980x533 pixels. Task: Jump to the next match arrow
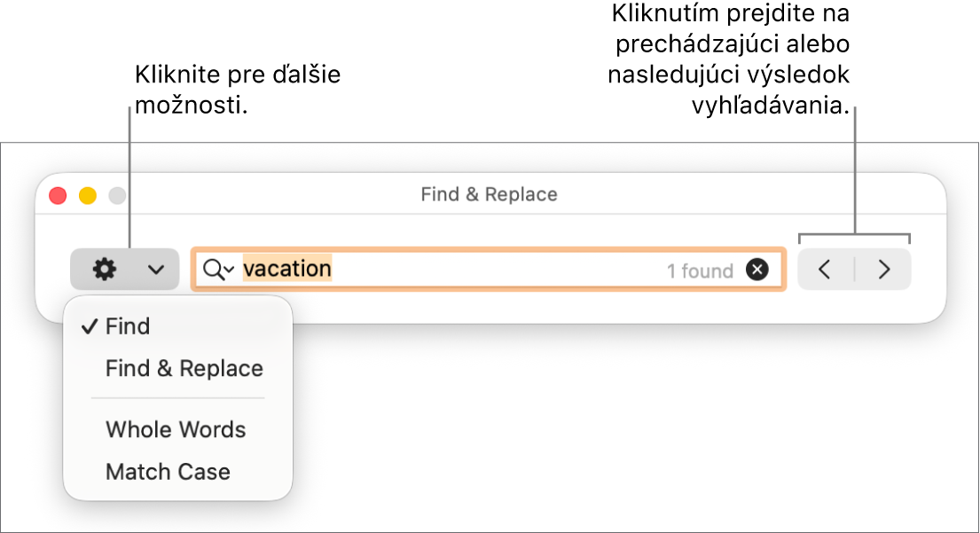coord(883,270)
